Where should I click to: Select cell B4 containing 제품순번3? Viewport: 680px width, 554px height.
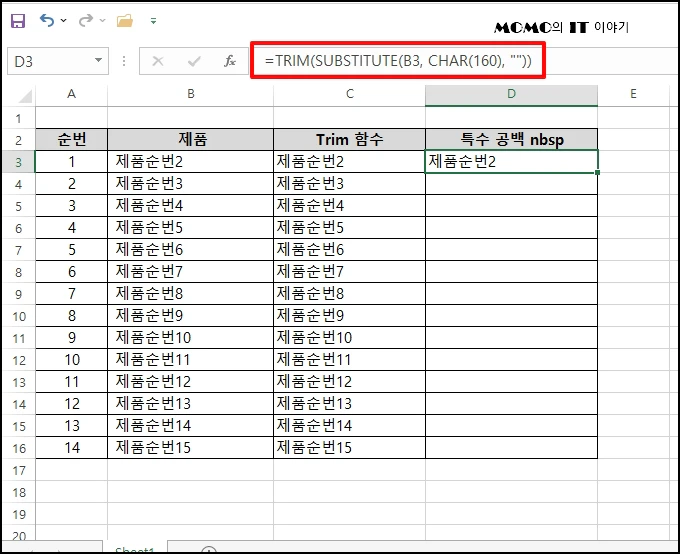click(190, 184)
